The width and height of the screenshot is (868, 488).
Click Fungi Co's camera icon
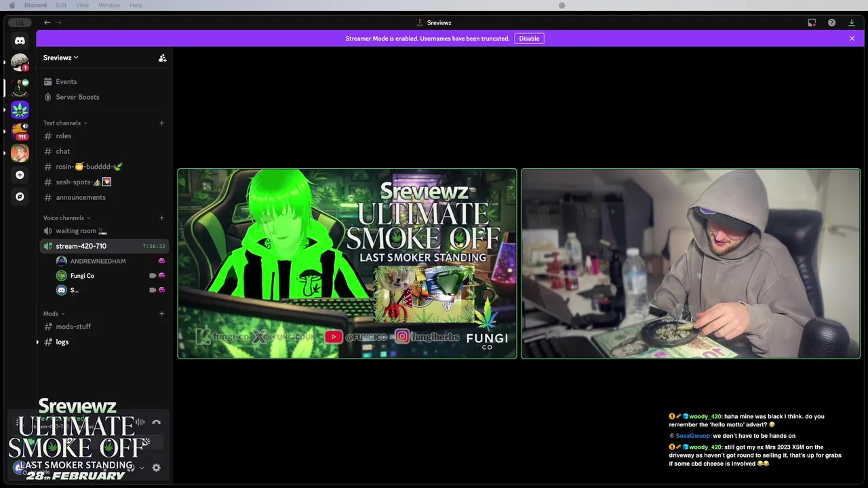pyautogui.click(x=153, y=276)
